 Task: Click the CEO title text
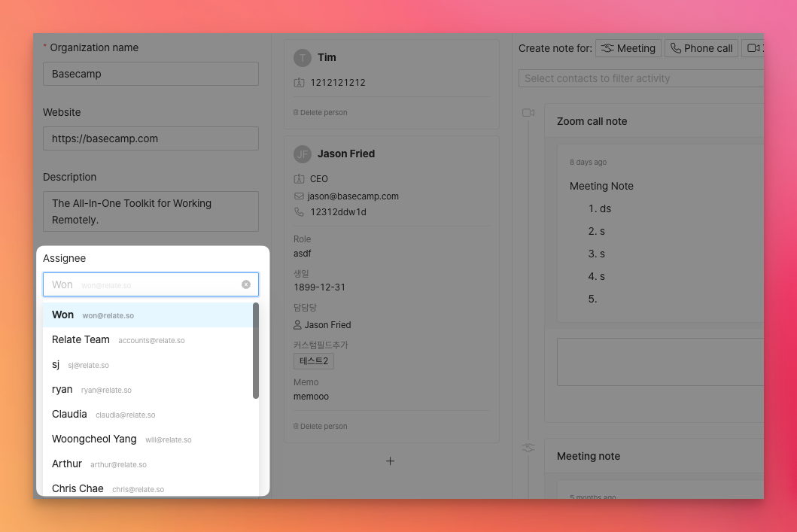[318, 179]
